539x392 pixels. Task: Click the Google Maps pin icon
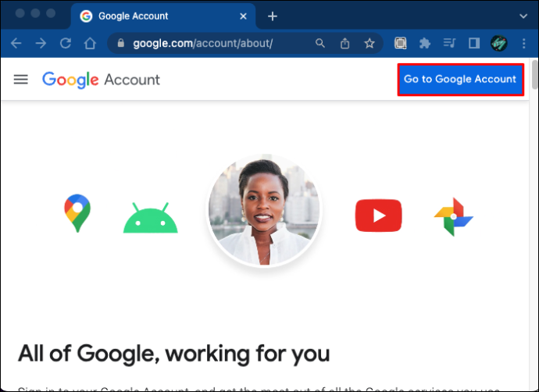click(77, 213)
